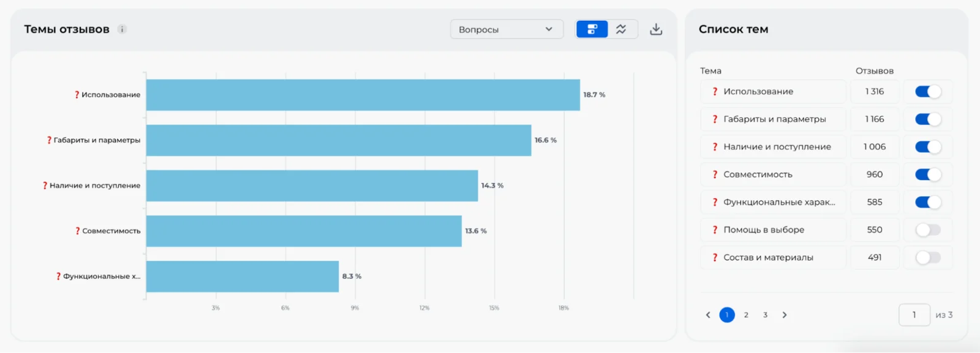Click the info icon beside Темы отзывов
The image size is (980, 353).
122,29
